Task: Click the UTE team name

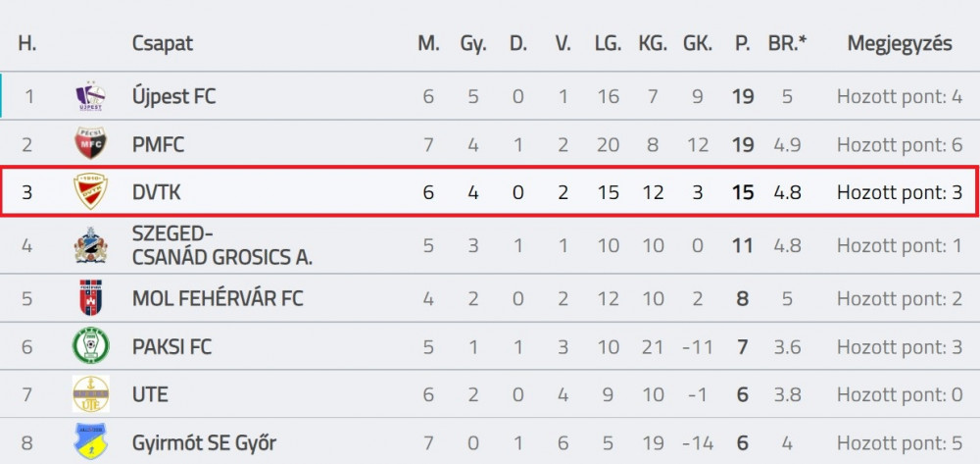Action: (x=150, y=395)
